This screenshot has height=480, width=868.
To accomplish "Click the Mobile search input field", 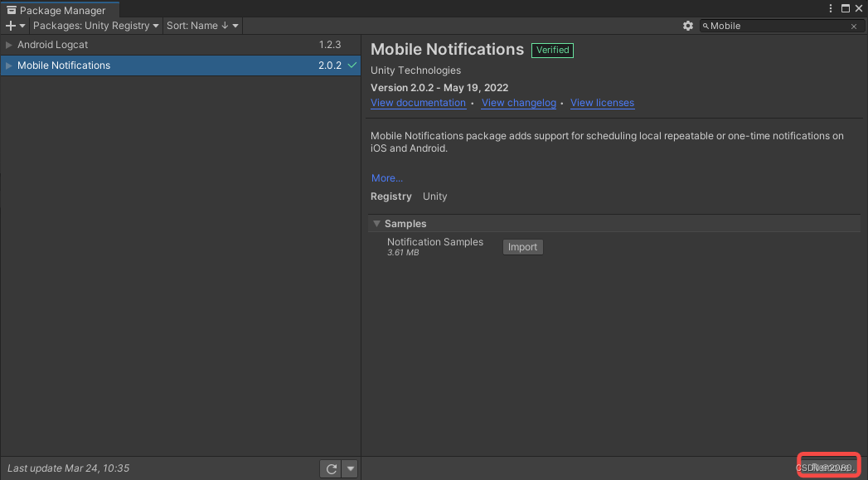I will click(779, 26).
